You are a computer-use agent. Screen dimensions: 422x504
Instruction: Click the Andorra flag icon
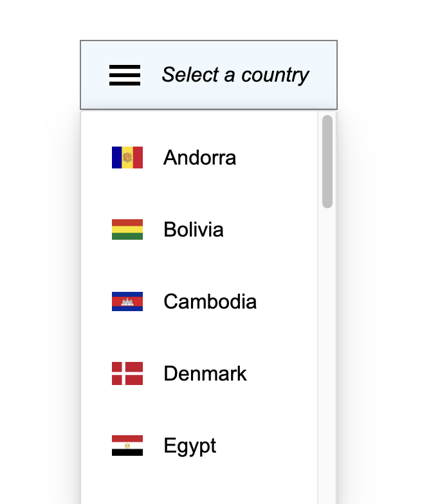coord(127,157)
